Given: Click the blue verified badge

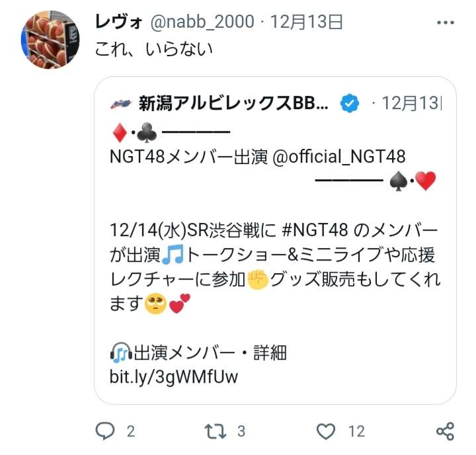Looking at the screenshot, I should (x=350, y=103).
